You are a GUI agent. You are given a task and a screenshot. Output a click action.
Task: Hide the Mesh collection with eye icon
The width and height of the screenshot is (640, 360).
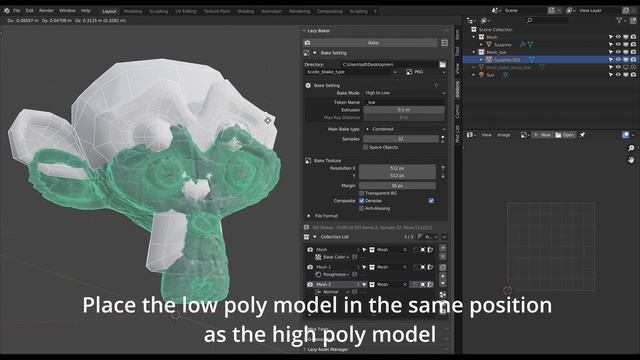(x=618, y=37)
